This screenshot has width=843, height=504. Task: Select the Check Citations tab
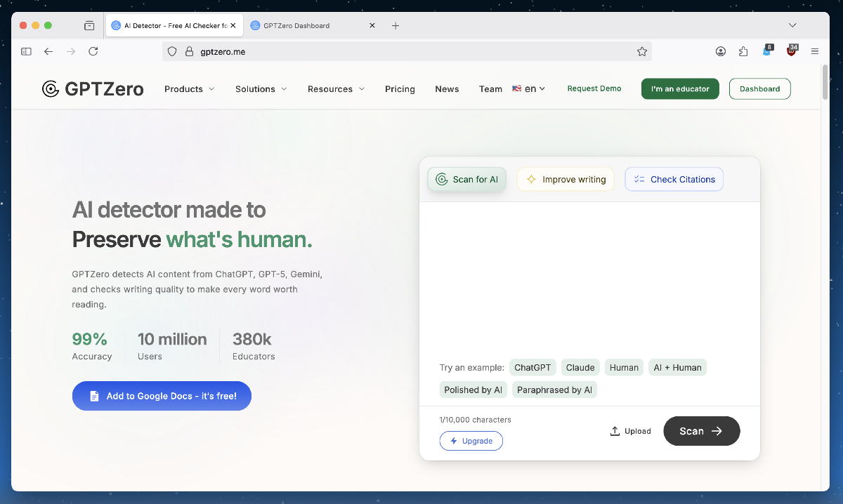coord(674,179)
